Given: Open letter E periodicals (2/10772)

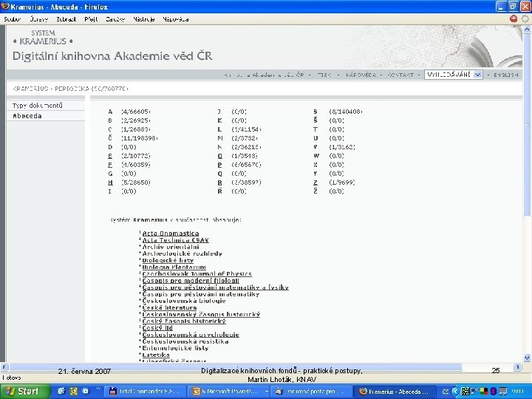Looking at the screenshot, I should [110, 156].
